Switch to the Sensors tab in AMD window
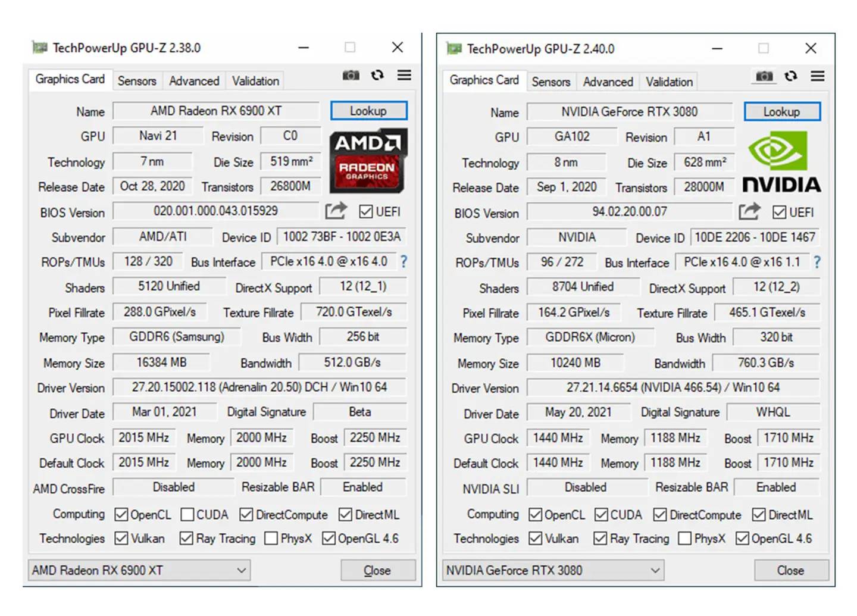 (137, 80)
